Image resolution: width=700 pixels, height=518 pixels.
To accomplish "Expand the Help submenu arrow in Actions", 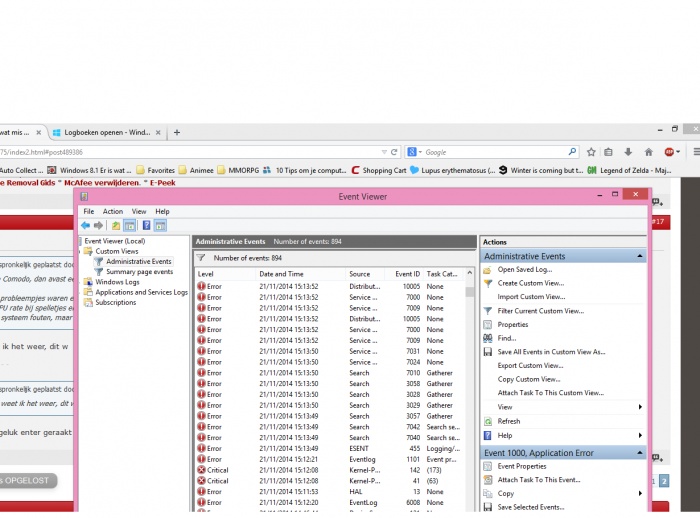I will [x=640, y=435].
